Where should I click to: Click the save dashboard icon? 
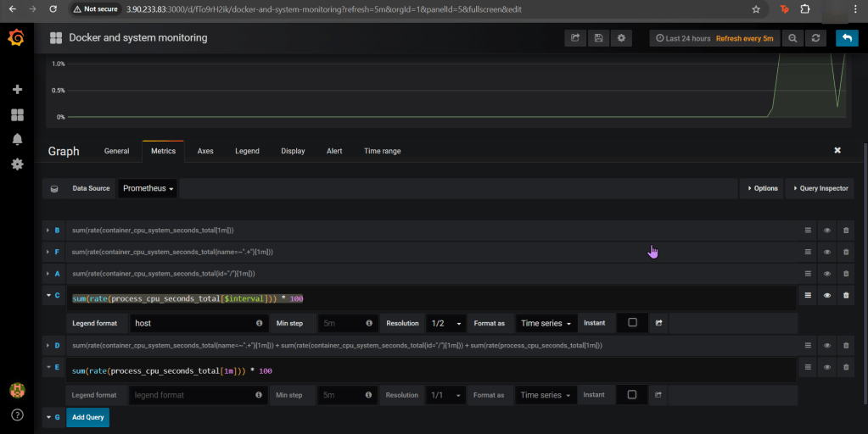pyautogui.click(x=598, y=38)
